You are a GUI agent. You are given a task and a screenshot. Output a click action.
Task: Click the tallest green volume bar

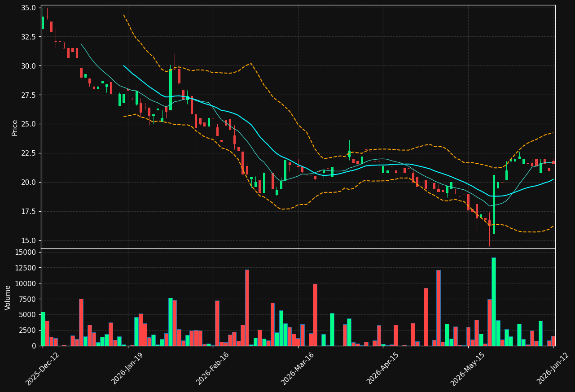[494, 301]
